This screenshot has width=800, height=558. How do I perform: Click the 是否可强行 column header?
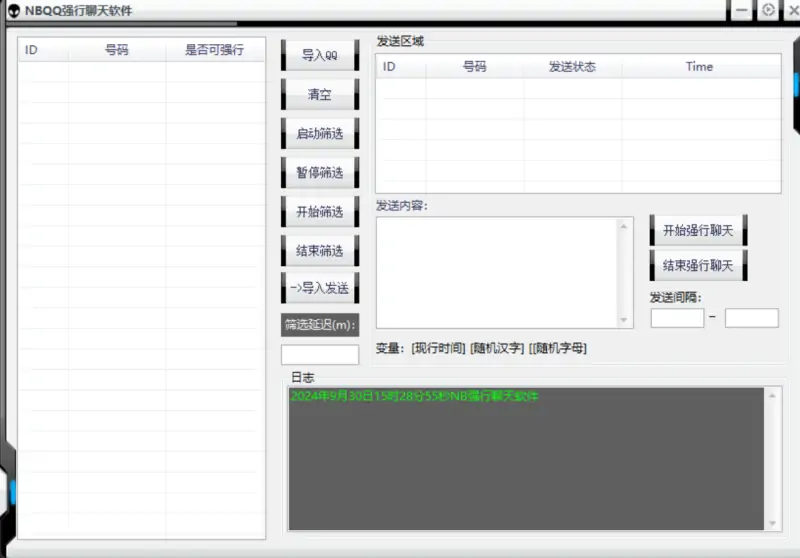215,50
